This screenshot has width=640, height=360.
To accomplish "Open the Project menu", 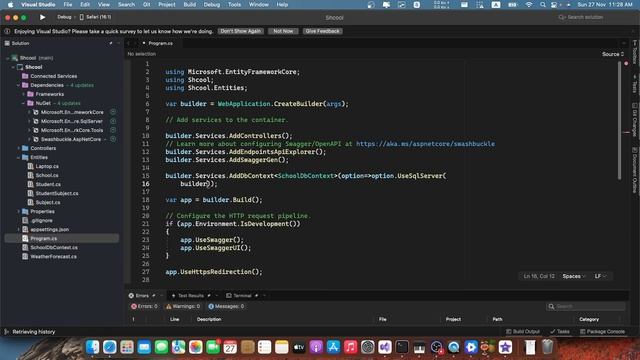I will coord(167,4).
